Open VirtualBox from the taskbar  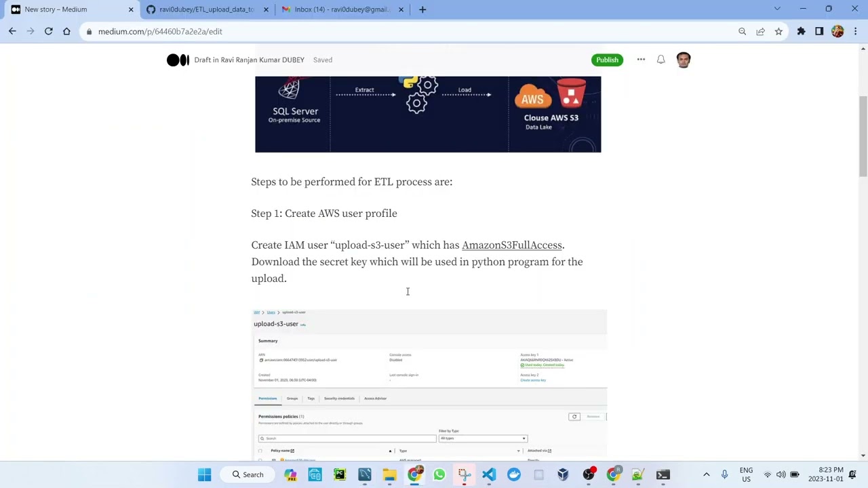(x=563, y=474)
